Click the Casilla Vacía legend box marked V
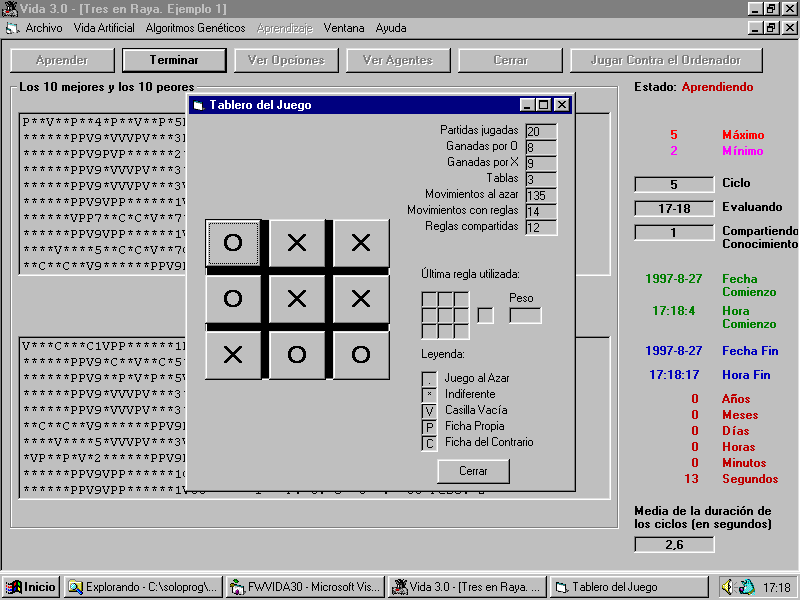The image size is (800, 600). tap(429, 411)
